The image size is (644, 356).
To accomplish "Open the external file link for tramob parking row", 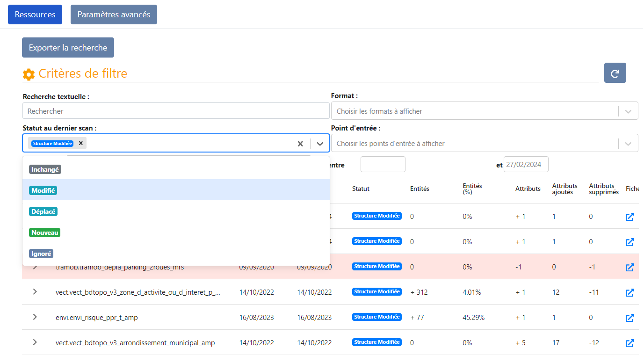I will pos(630,267).
